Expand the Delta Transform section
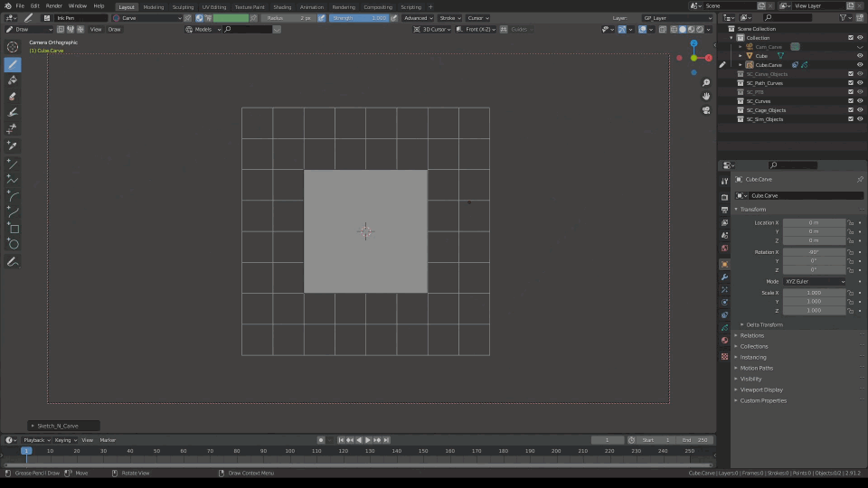The height and width of the screenshot is (488, 868). tap(764, 324)
